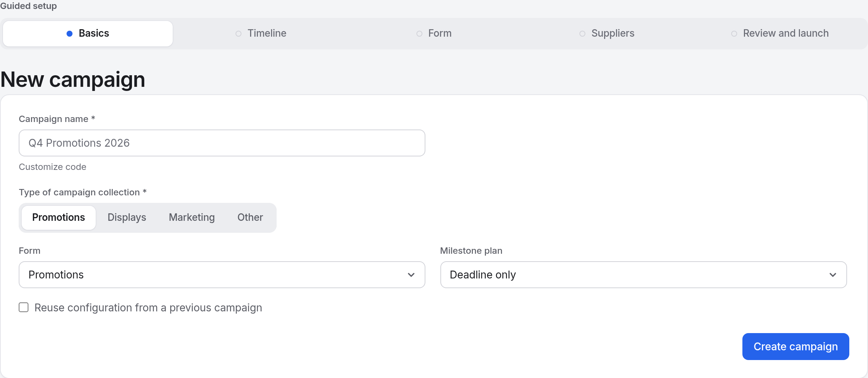This screenshot has width=868, height=378.
Task: Click the Campaign name input field
Action: [x=222, y=143]
